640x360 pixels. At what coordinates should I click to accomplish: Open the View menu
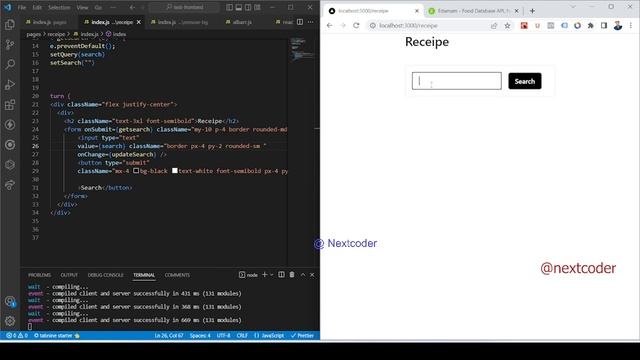[82, 7]
